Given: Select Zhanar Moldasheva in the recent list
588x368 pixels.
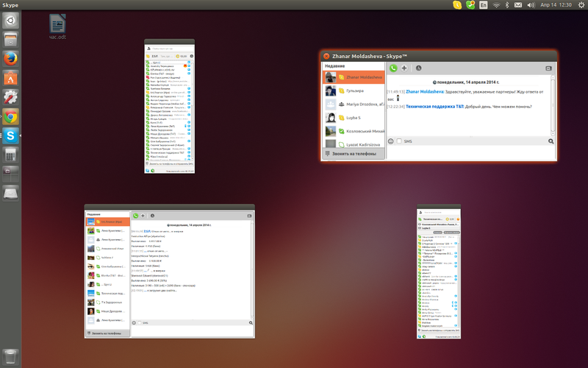Looking at the screenshot, I should coord(354,77).
